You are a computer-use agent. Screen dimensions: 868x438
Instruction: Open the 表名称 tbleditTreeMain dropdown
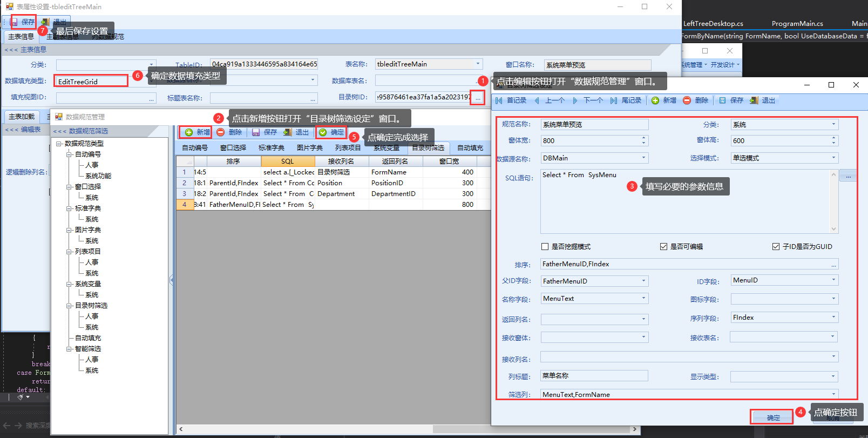coord(478,64)
